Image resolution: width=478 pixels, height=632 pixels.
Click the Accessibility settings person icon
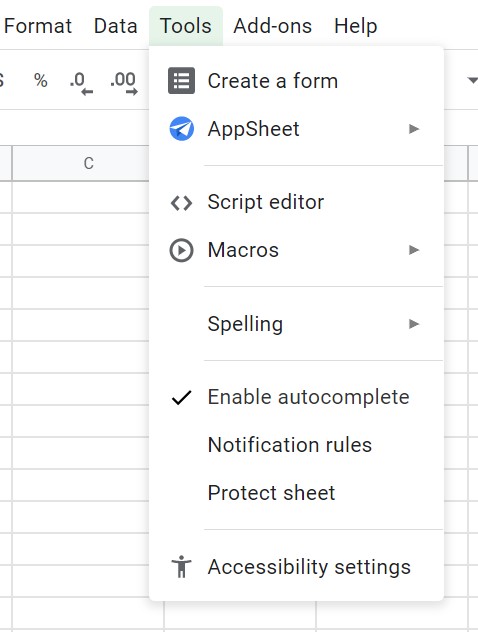tap(181, 567)
